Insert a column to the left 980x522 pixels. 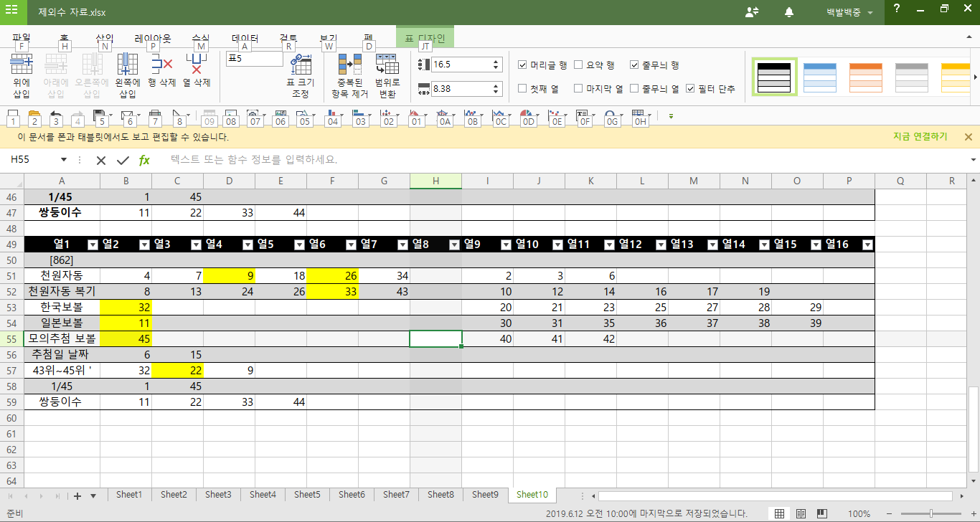(127, 73)
